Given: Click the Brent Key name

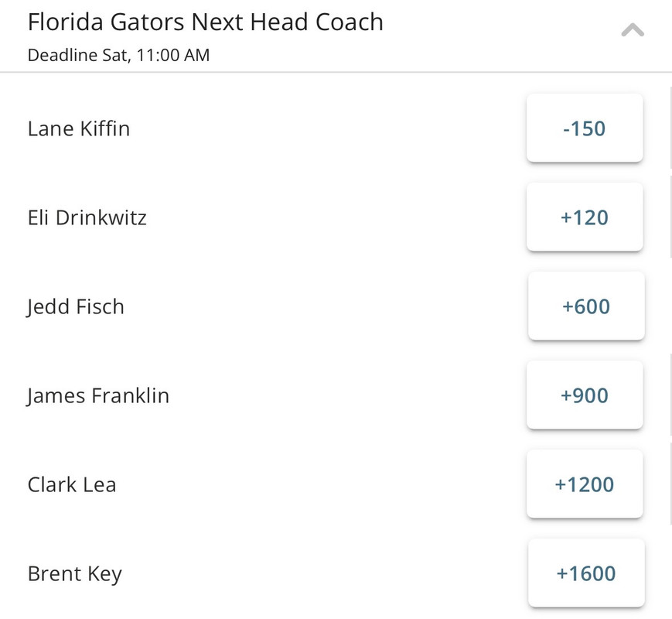Looking at the screenshot, I should [x=74, y=574].
